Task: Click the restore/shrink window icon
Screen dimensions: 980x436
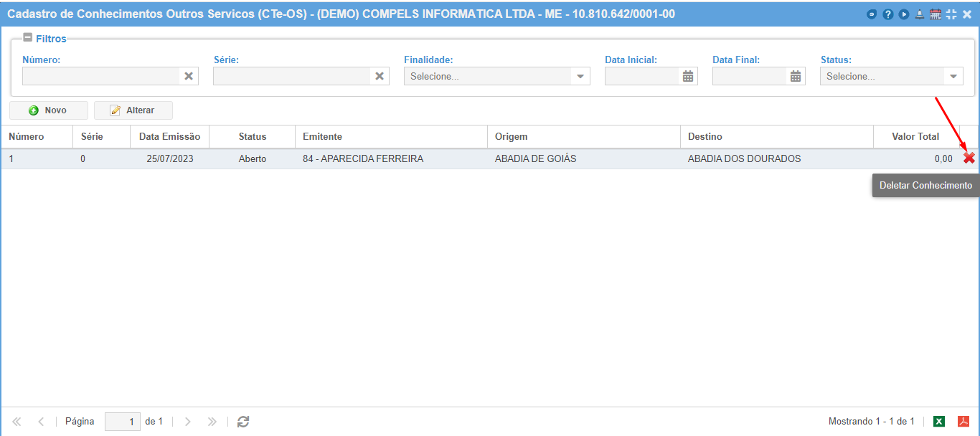Action: 951,14
